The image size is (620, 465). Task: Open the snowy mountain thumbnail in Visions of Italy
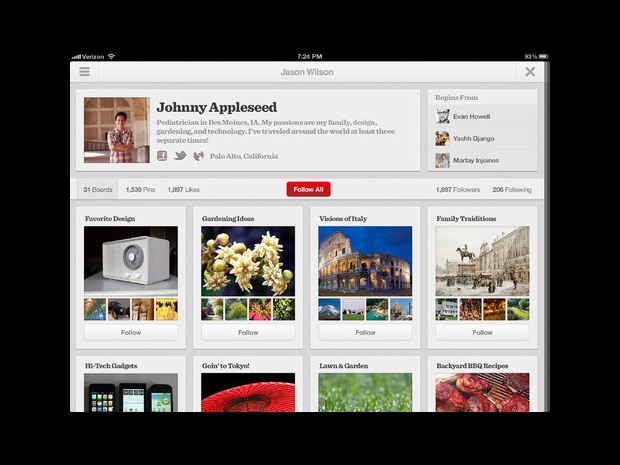click(x=329, y=309)
